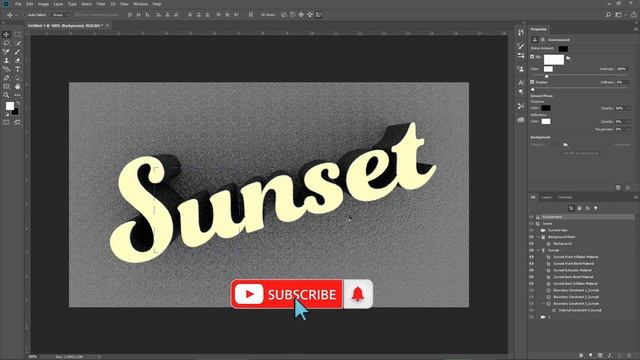Filter 3D panel by materials
Viewport: 640px width, 360px height.
pos(587,208)
